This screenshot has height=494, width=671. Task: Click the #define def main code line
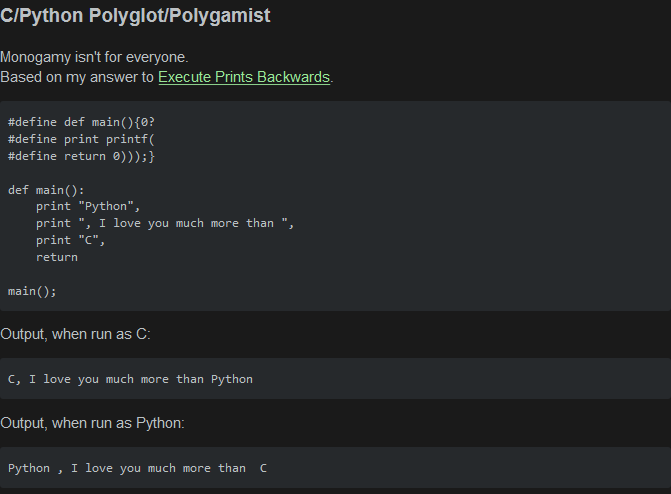click(x=81, y=121)
